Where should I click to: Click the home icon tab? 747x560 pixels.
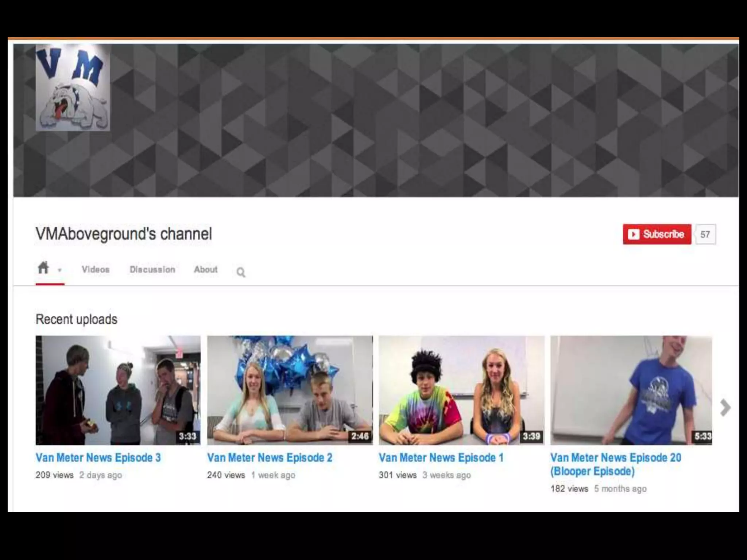click(43, 268)
